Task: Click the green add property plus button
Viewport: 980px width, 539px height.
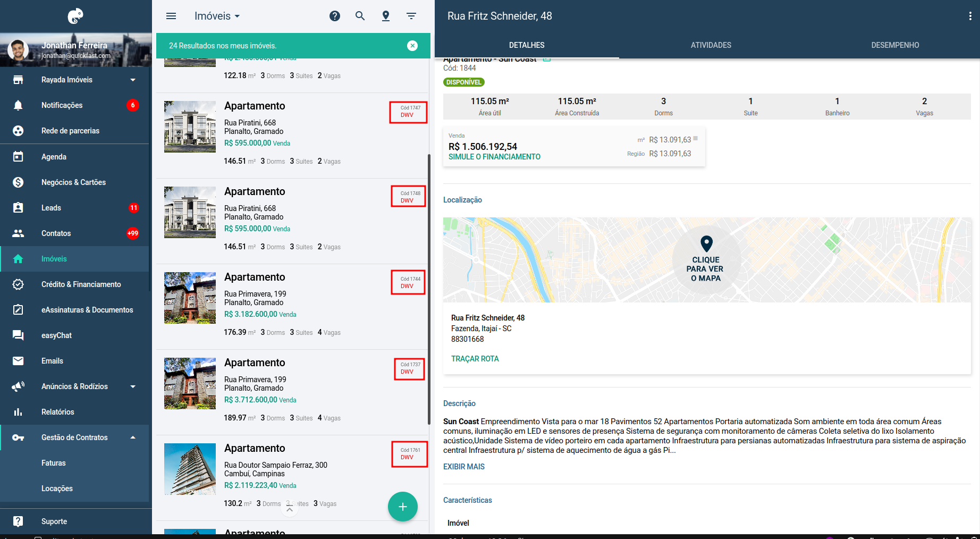Action: pos(403,507)
